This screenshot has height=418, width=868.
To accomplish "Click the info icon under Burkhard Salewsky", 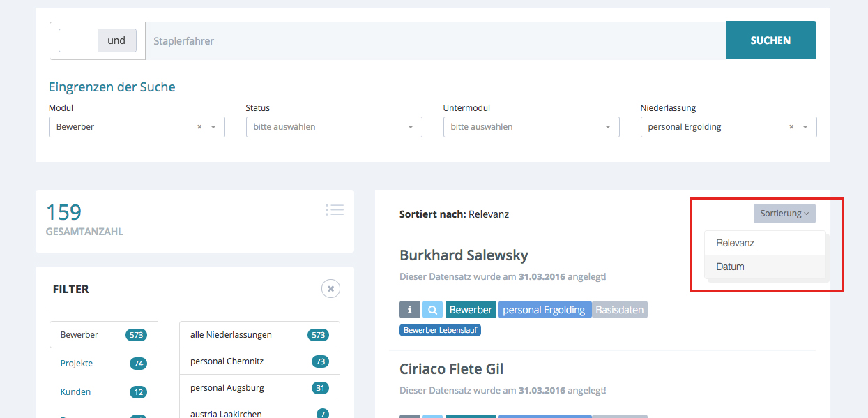I will click(410, 310).
